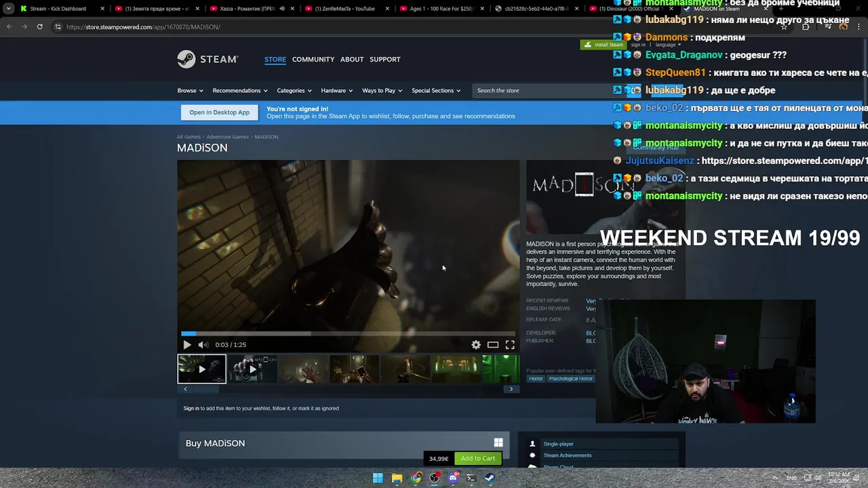
Task: Open the third media thumbnail
Action: (x=303, y=369)
